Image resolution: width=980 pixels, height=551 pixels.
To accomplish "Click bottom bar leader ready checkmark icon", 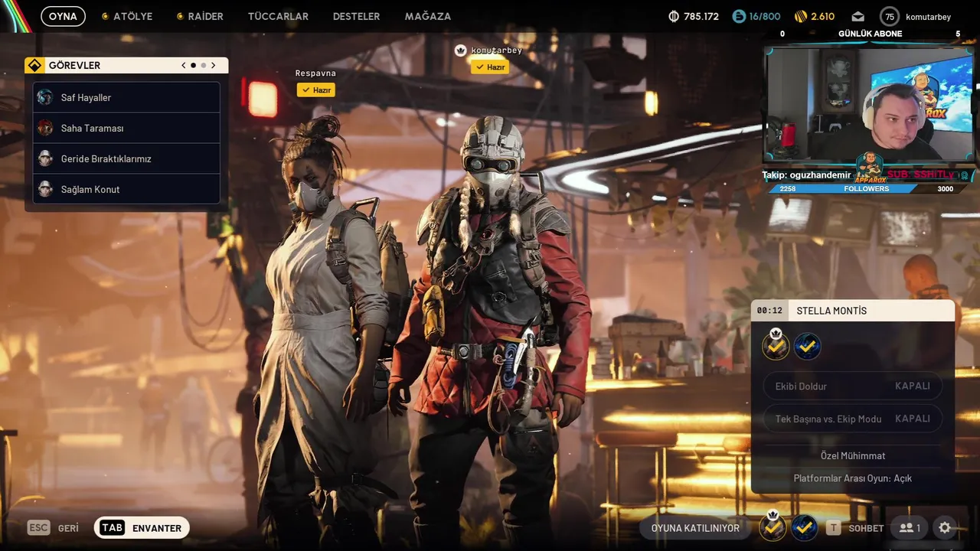I will pos(773,527).
